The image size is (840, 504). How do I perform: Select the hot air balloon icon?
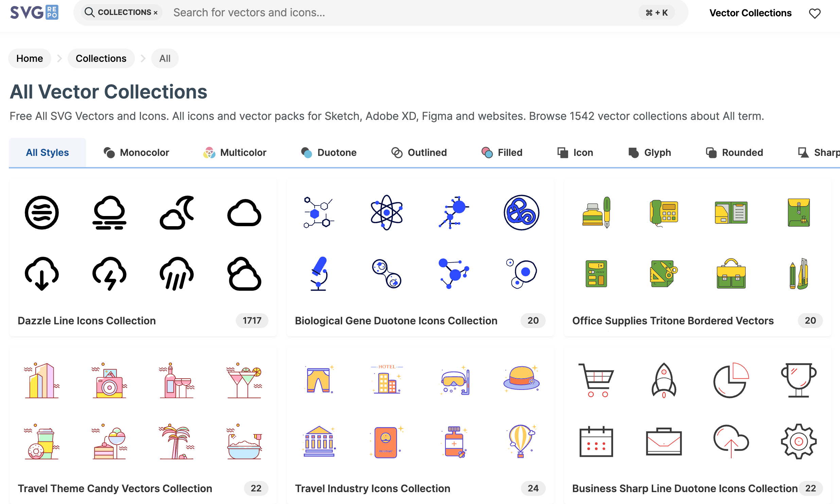(x=521, y=441)
